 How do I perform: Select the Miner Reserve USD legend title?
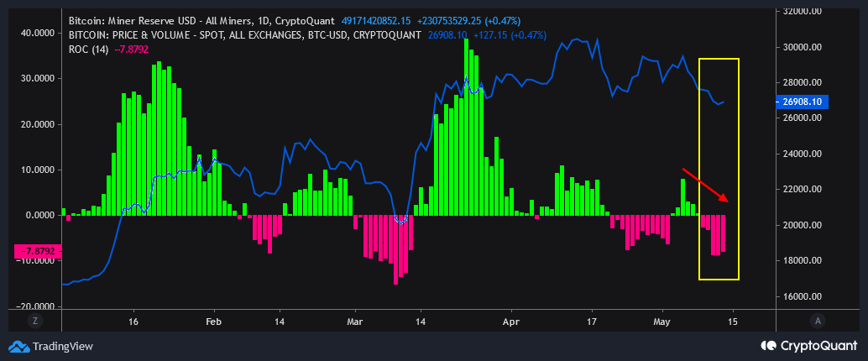pyautogui.click(x=201, y=21)
